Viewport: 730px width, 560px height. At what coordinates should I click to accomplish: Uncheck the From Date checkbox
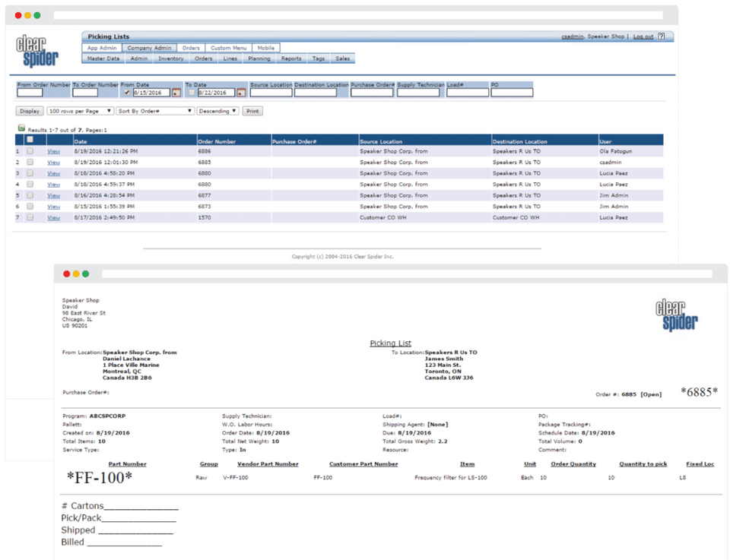click(127, 92)
